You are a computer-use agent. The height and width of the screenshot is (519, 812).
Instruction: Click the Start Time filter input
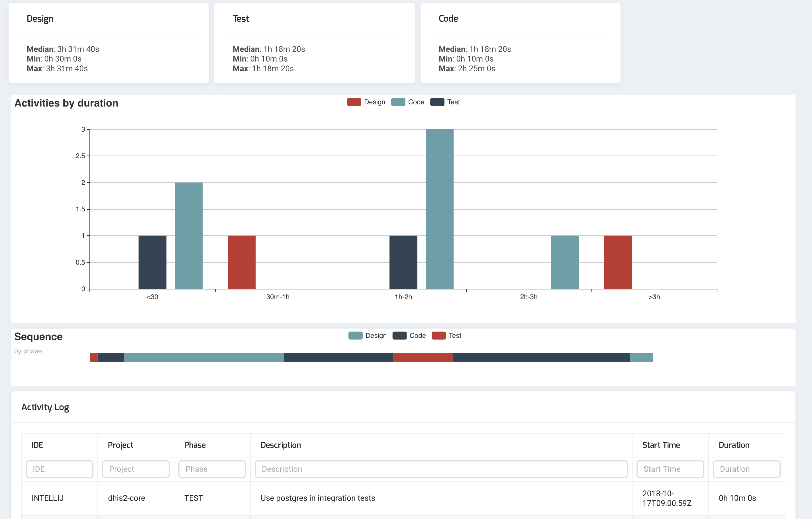pos(670,469)
